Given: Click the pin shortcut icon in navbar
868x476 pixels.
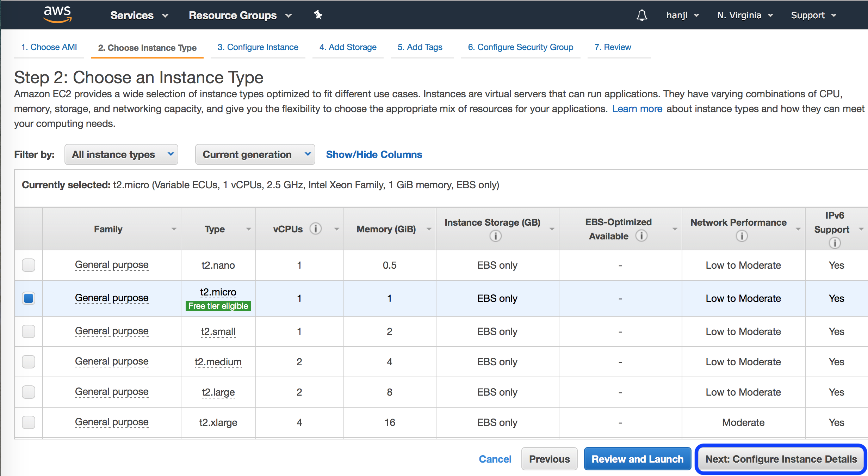Looking at the screenshot, I should point(318,15).
